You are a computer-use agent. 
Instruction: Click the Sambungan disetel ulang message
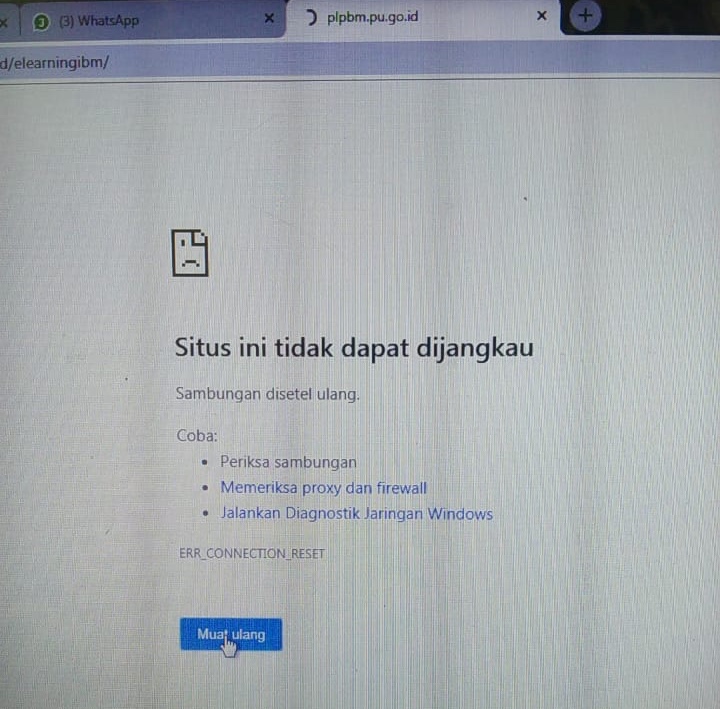click(267, 394)
